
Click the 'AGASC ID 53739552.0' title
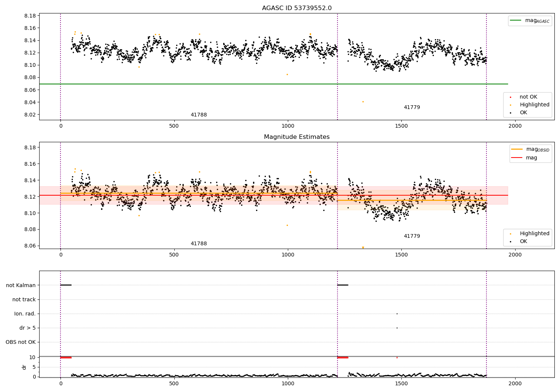tap(297, 8)
